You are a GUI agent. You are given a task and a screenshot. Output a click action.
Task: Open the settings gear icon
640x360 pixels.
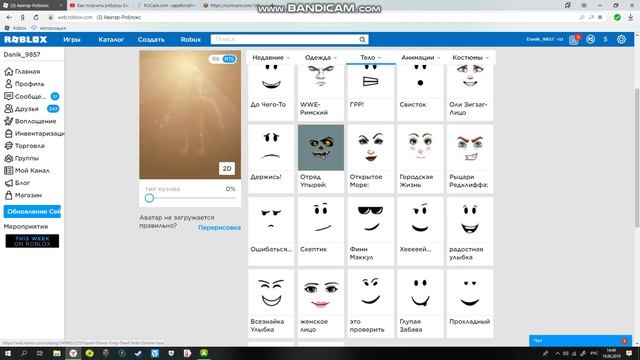point(621,40)
